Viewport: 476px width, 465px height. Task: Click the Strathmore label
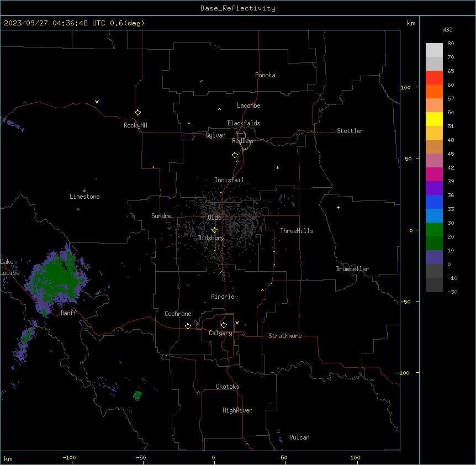pyautogui.click(x=285, y=336)
